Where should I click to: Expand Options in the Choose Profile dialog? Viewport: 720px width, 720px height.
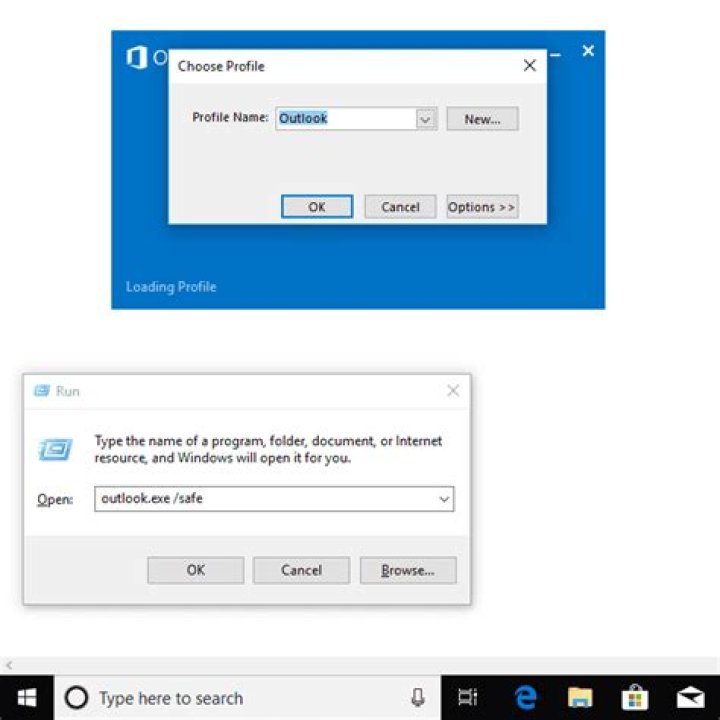click(482, 207)
